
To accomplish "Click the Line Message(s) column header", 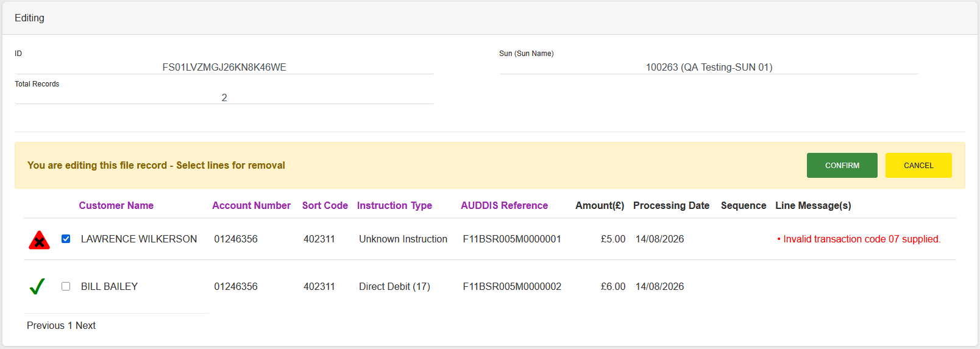I will click(x=813, y=206).
